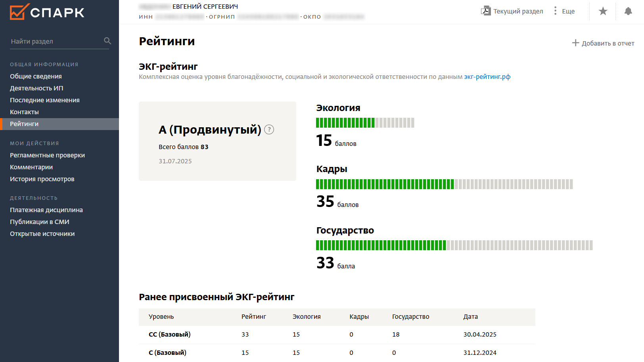Follow the экг-рейтинг.рф link
This screenshot has height=362, width=644.
pyautogui.click(x=487, y=77)
